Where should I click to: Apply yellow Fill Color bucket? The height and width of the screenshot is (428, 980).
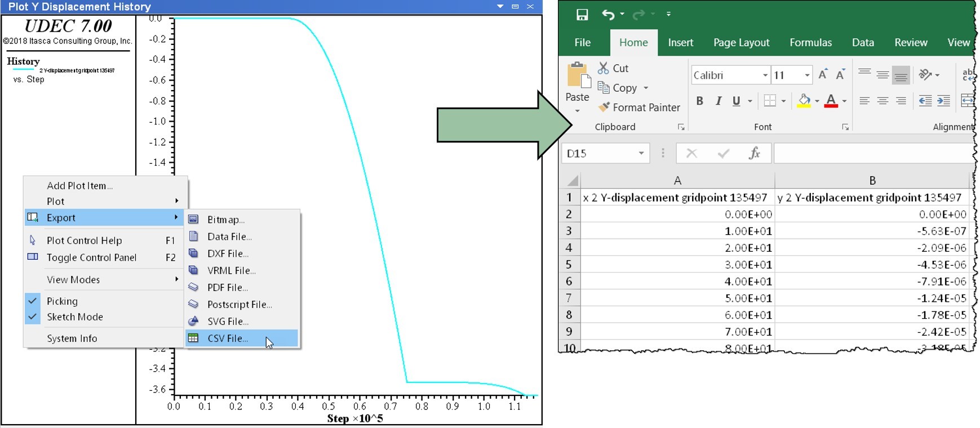804,101
